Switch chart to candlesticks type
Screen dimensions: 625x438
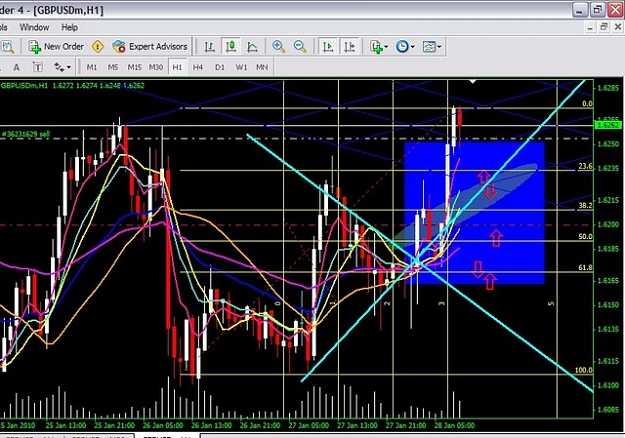click(x=231, y=47)
